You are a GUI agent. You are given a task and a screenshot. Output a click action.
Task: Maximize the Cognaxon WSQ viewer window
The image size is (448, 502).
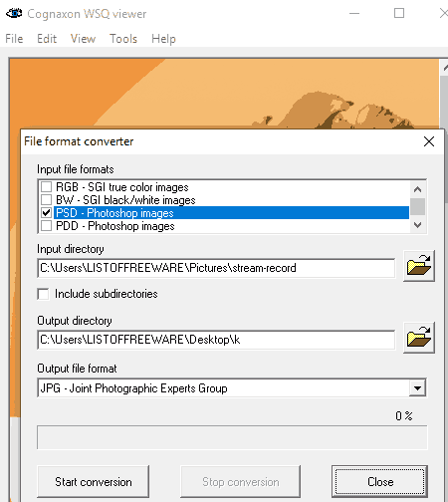click(x=399, y=13)
